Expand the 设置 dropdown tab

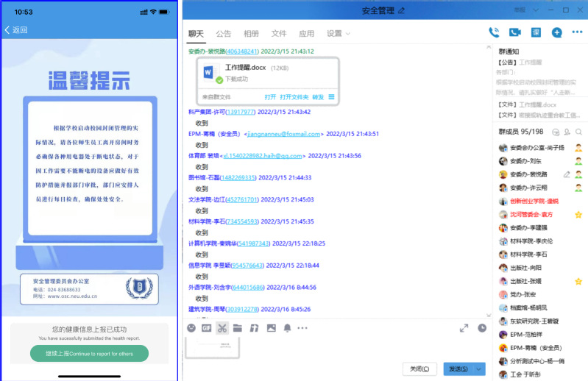[x=339, y=34]
